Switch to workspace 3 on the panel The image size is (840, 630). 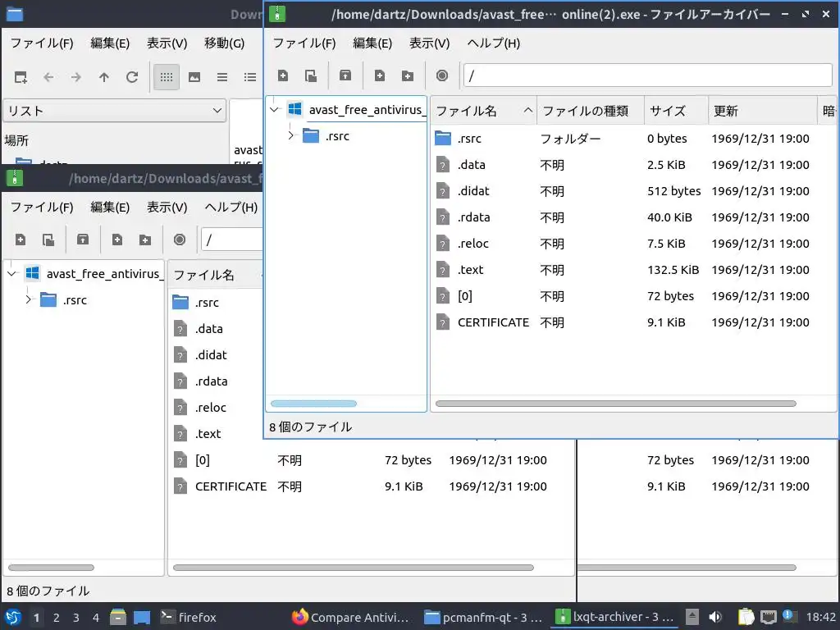point(76,618)
